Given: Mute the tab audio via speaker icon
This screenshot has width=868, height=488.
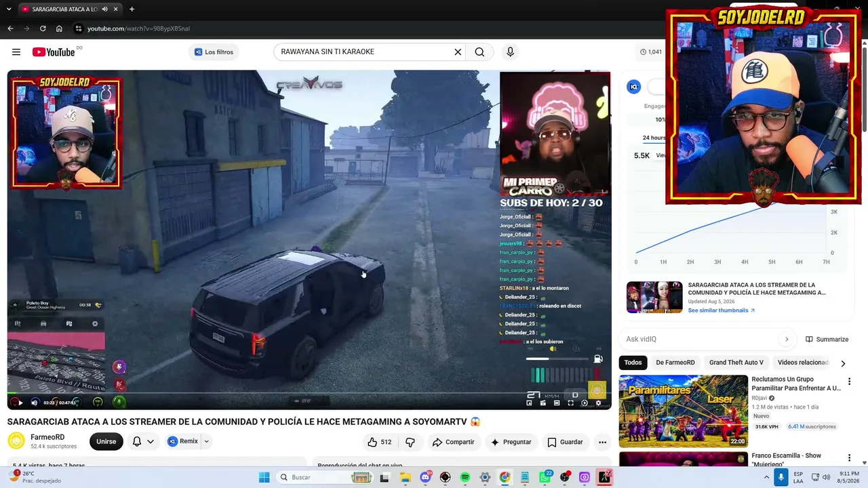Looking at the screenshot, I should click(x=104, y=9).
